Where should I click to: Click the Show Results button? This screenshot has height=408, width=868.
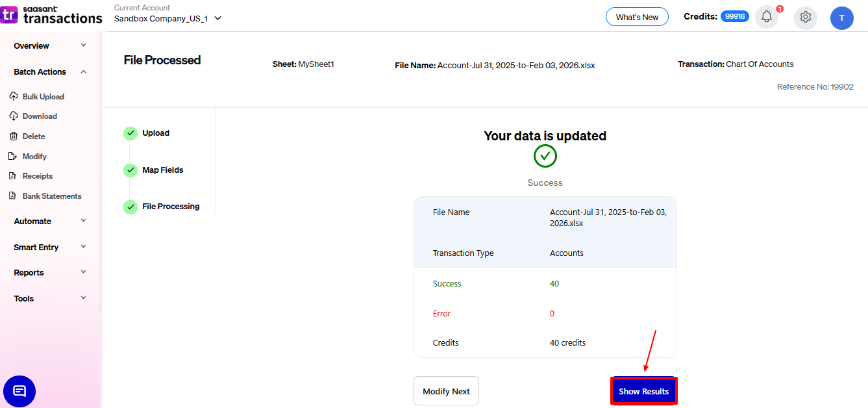643,390
